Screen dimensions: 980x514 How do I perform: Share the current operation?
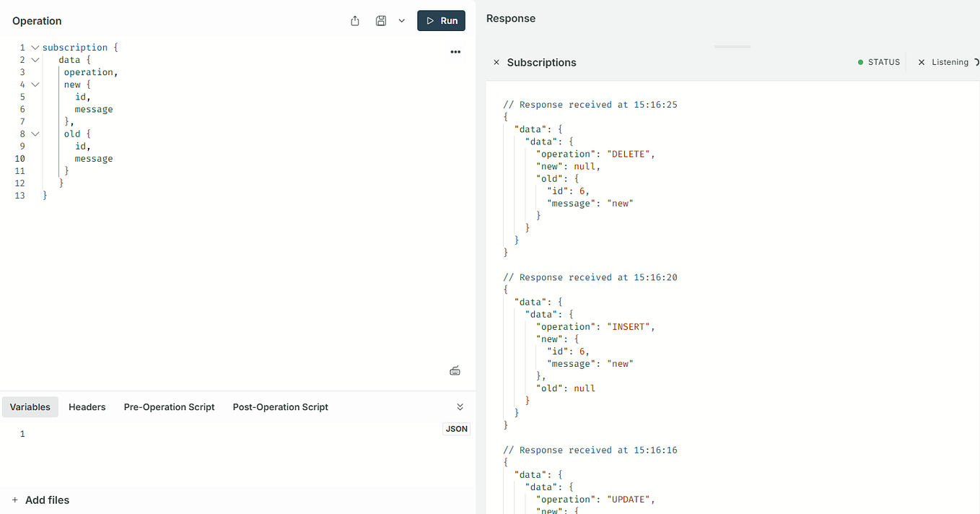pyautogui.click(x=354, y=20)
